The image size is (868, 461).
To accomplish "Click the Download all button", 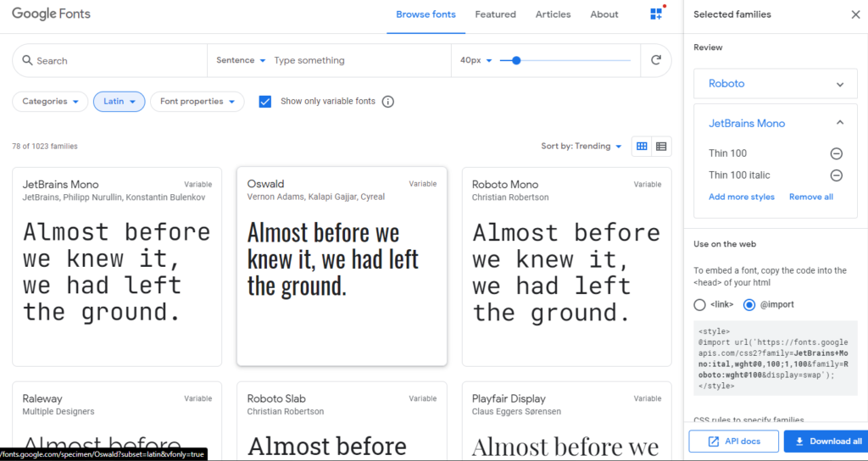I will coord(822,441).
